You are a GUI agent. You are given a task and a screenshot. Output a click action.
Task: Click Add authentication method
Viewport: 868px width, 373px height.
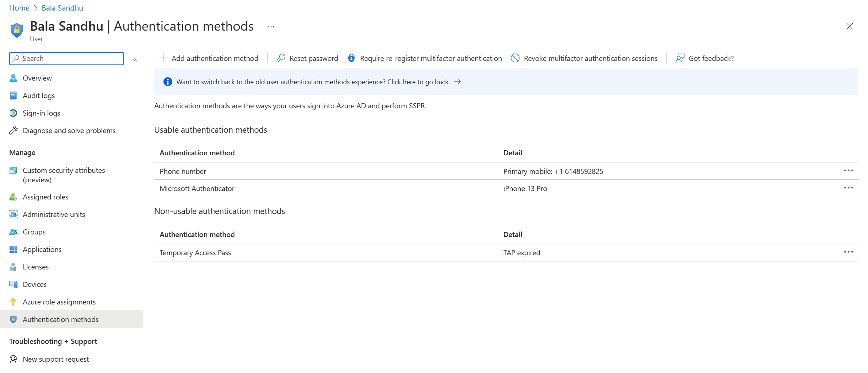pyautogui.click(x=209, y=58)
